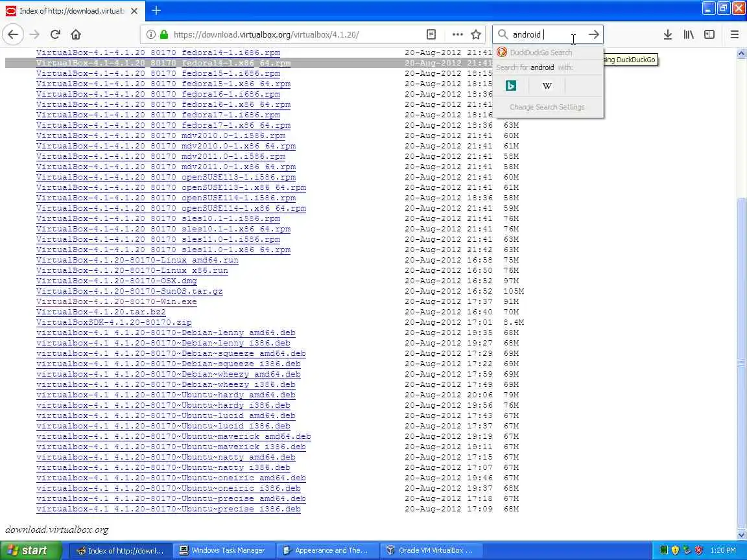
Task: Click the 105M size text for SunOS
Action: pyautogui.click(x=514, y=291)
